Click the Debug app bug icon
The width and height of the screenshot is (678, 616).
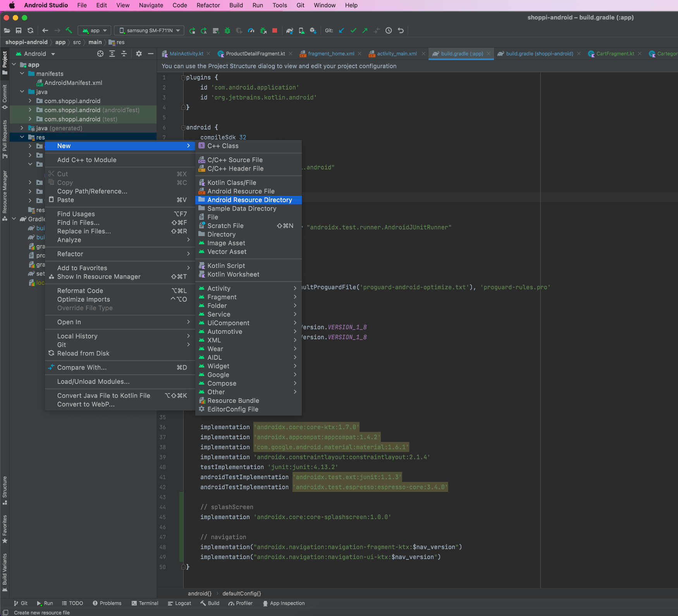tap(227, 31)
